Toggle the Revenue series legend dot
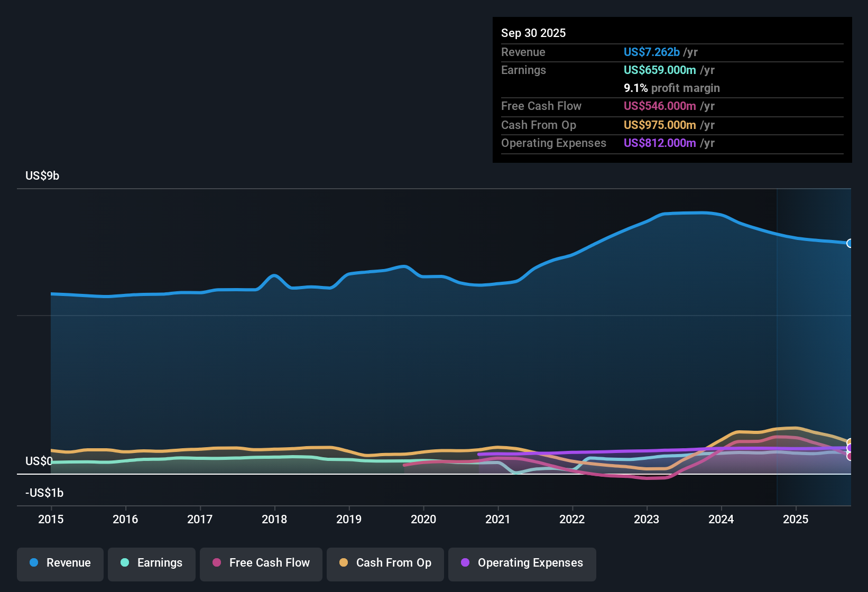Image resolution: width=868 pixels, height=592 pixels. (x=34, y=563)
